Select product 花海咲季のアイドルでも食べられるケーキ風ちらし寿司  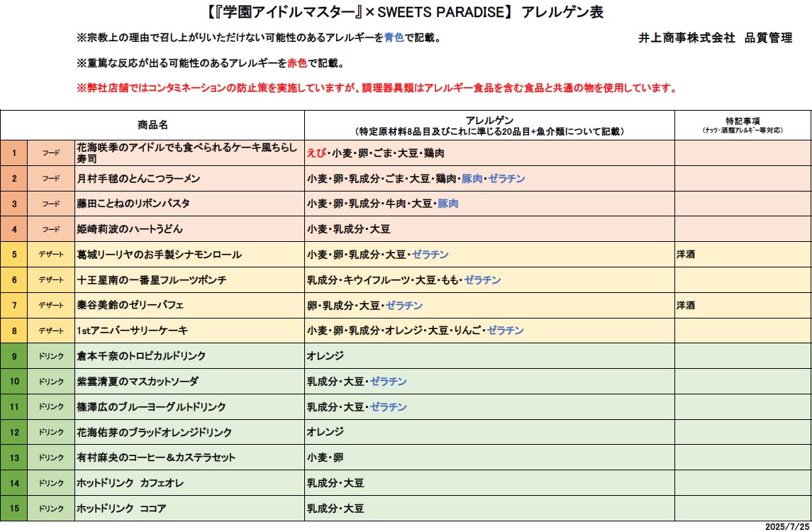pos(189,153)
